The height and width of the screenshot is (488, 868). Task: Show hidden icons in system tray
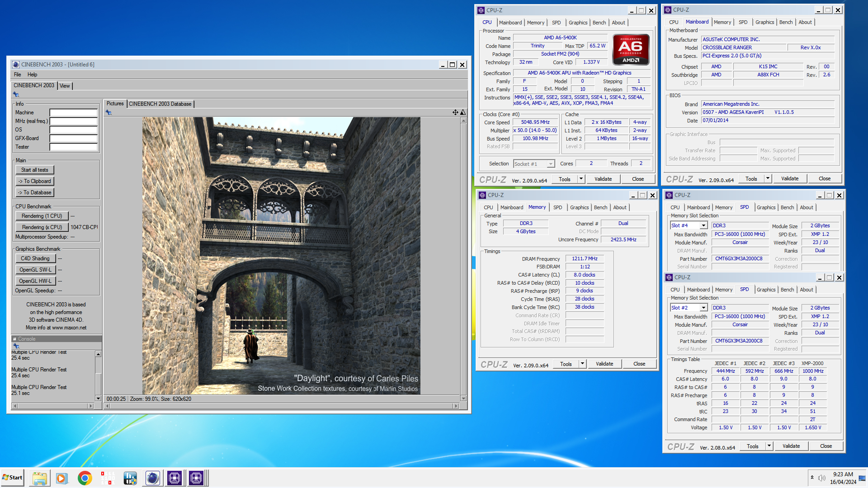point(812,478)
